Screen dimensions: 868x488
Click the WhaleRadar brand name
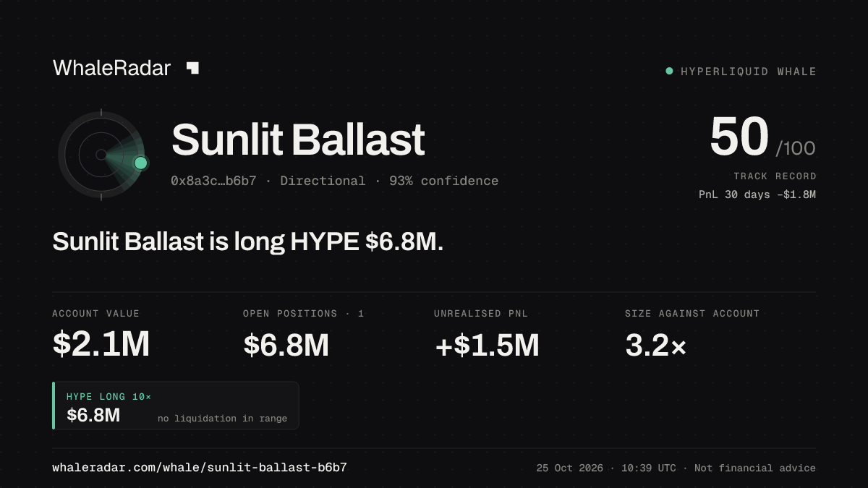111,68
